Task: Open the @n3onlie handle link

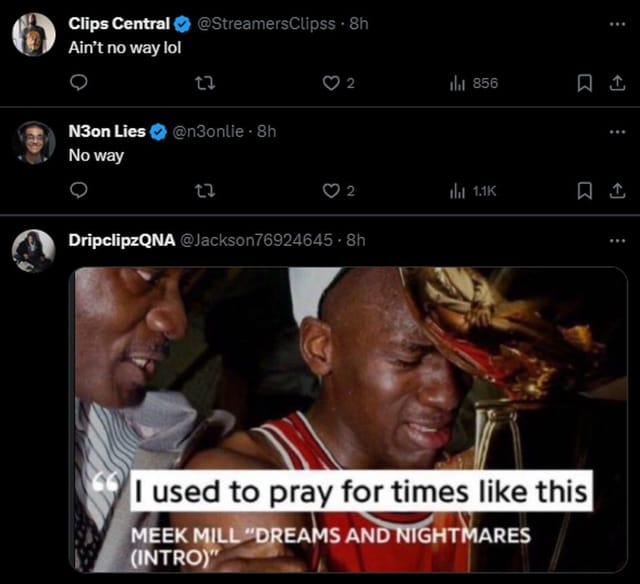Action: [x=212, y=131]
